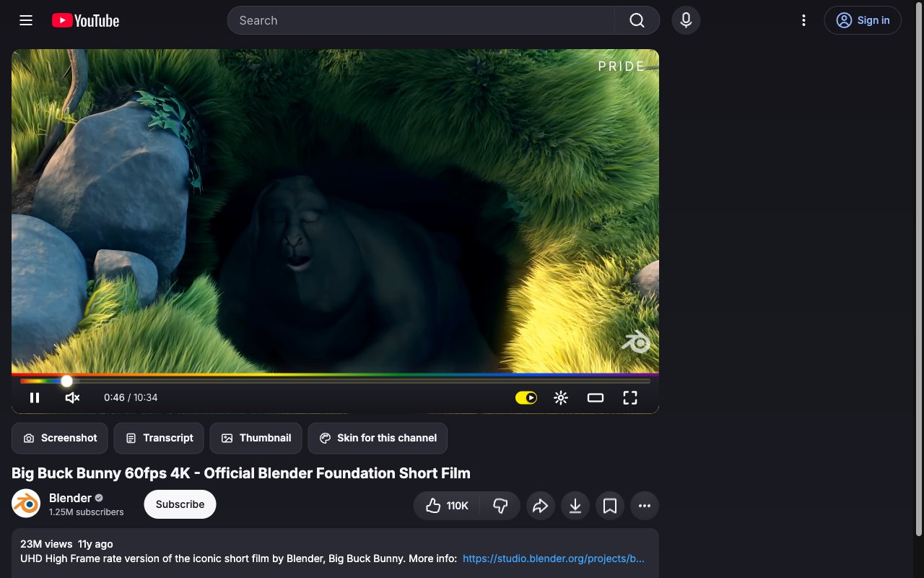Screen dimensions: 924x578
Task: Seek using the rainbow progress bar handle
Action: click(x=66, y=381)
